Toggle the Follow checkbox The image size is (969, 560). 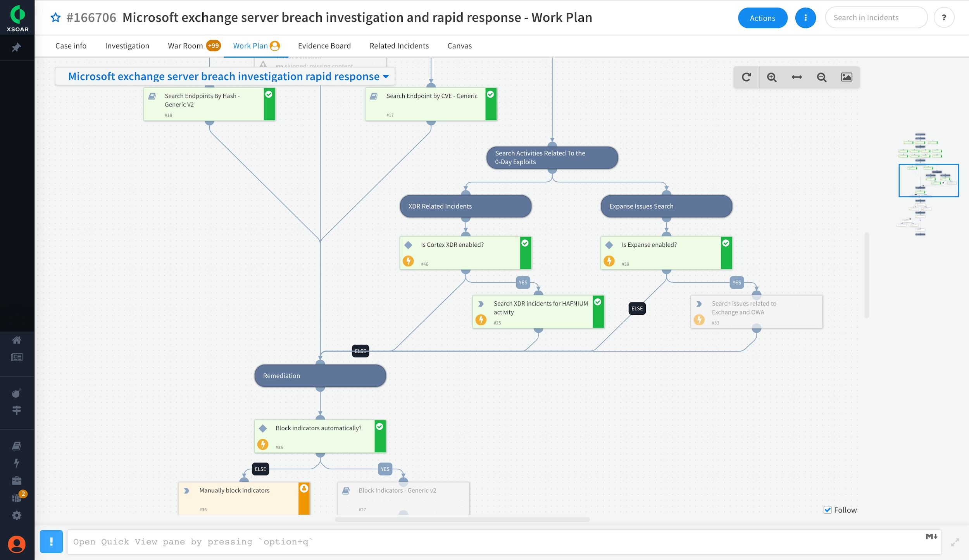[828, 510]
